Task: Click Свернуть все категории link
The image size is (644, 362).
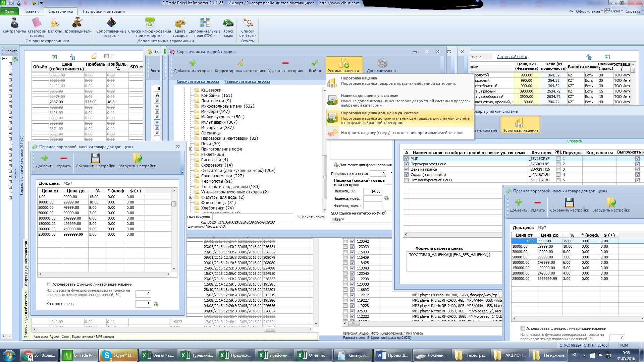Action: (198, 81)
